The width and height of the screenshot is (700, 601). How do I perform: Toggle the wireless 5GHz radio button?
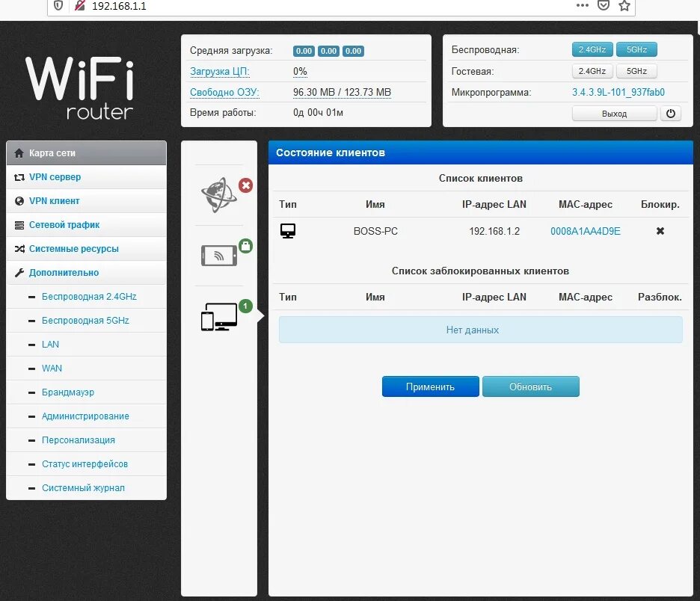tap(636, 49)
